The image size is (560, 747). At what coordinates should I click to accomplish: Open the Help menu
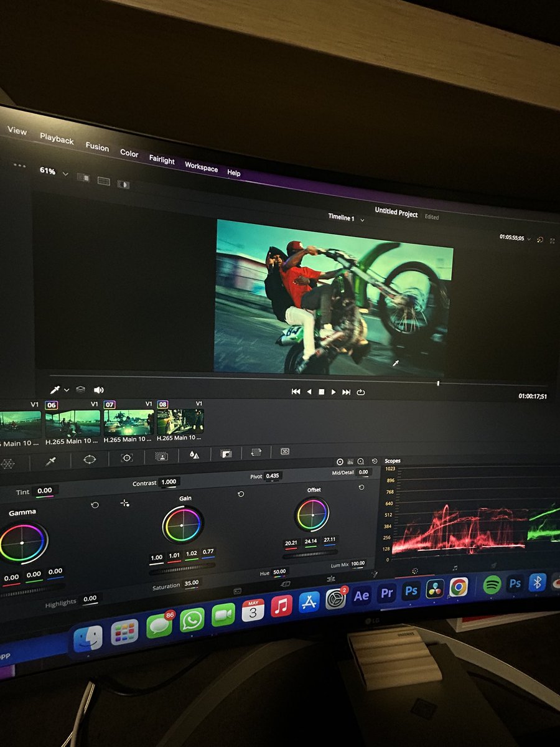click(234, 172)
